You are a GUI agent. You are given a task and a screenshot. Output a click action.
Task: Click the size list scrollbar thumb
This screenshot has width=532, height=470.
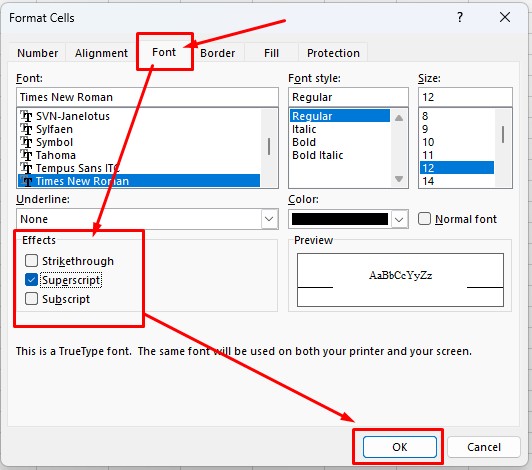coord(503,134)
